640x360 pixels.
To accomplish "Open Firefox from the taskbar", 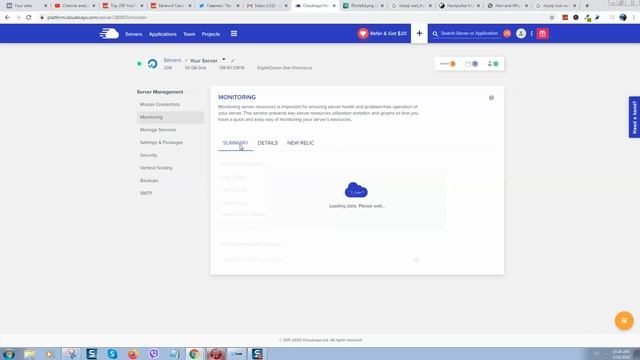I will pyautogui.click(x=133, y=354).
